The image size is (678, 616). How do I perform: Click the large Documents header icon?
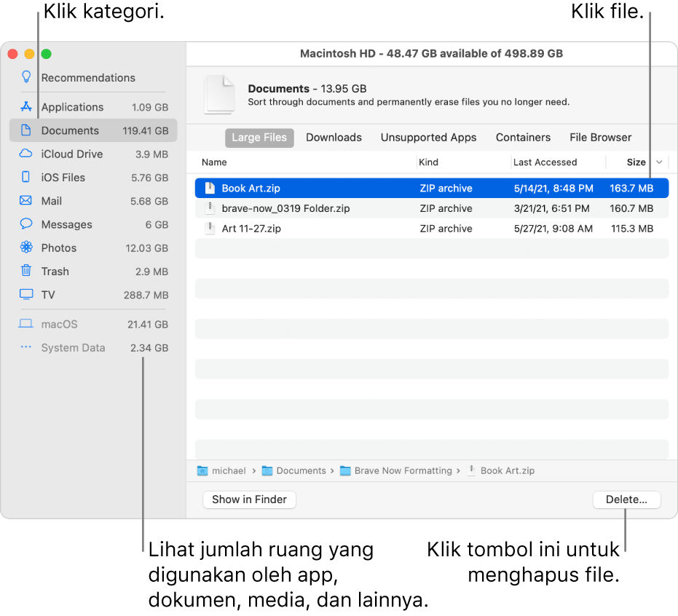220,95
